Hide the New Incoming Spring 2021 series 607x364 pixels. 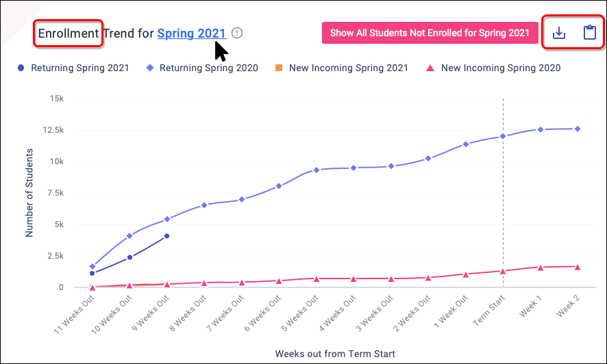(341, 68)
